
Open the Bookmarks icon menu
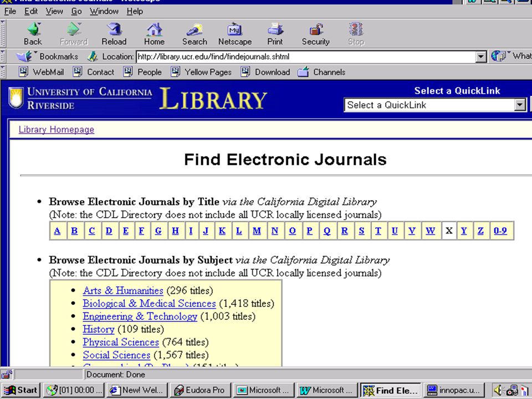pyautogui.click(x=24, y=56)
